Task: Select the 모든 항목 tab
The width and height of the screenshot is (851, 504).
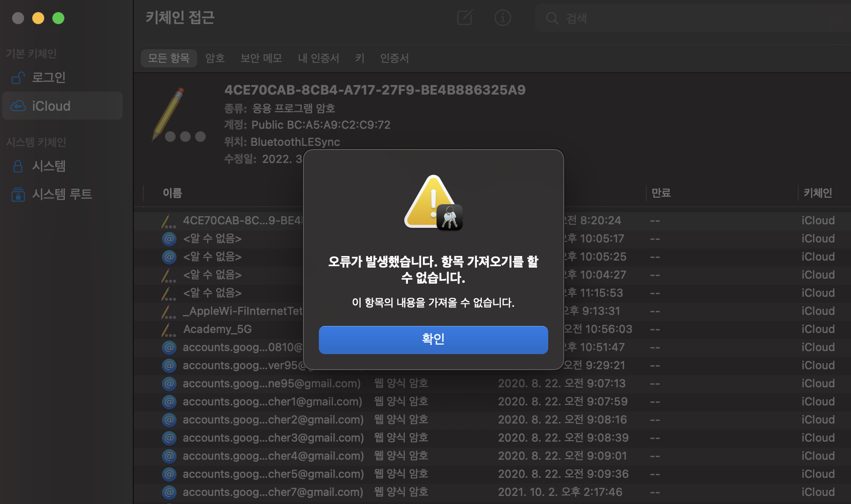Action: [168, 58]
